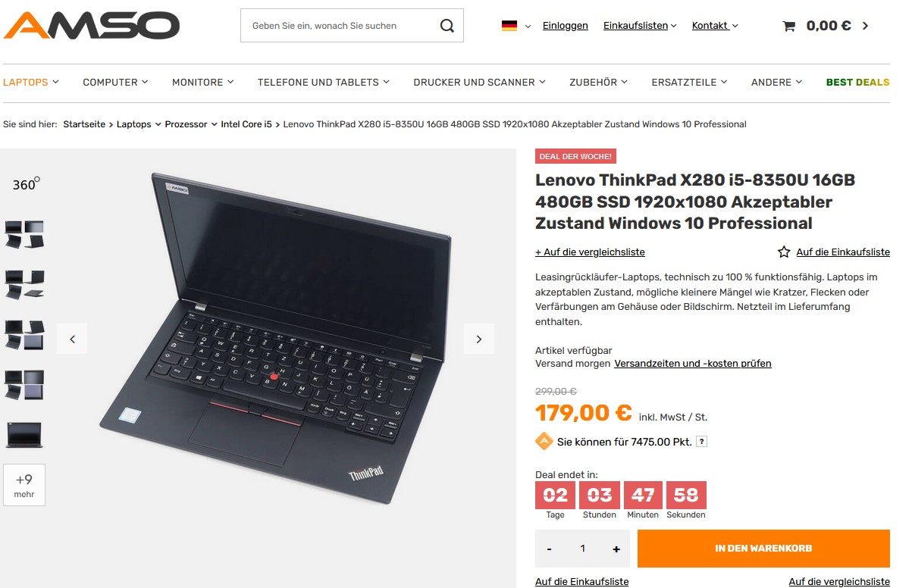Click the AMSO logo
Image resolution: width=912 pixels, height=588 pixels.
92,25
